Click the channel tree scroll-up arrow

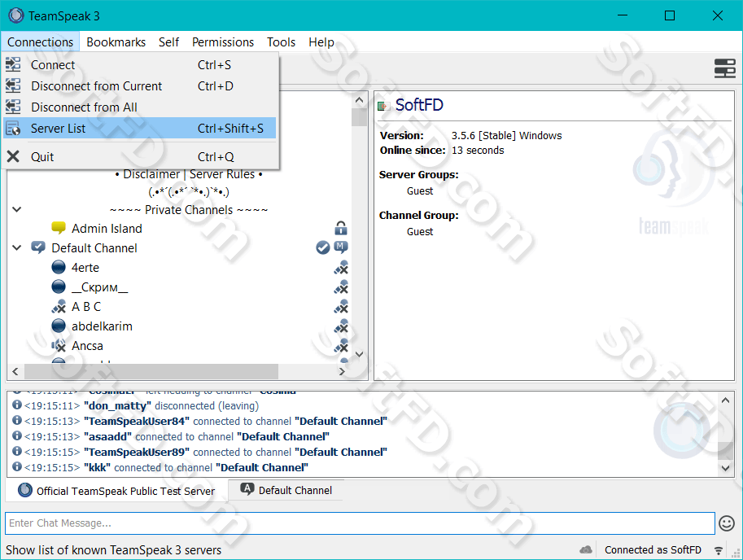pyautogui.click(x=359, y=100)
